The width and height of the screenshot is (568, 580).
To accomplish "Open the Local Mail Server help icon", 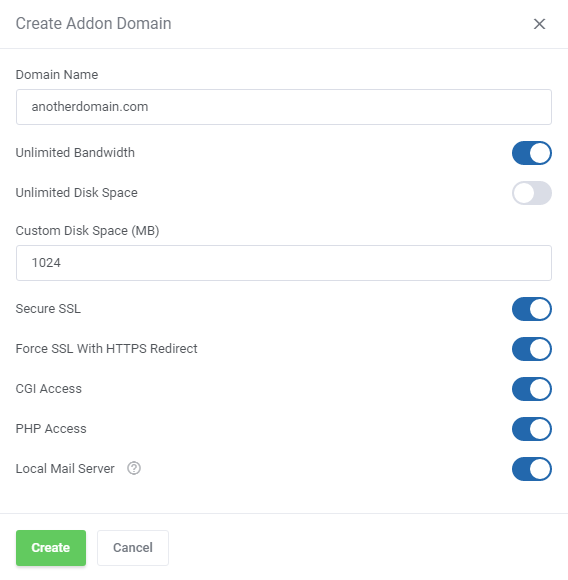I will [134, 468].
